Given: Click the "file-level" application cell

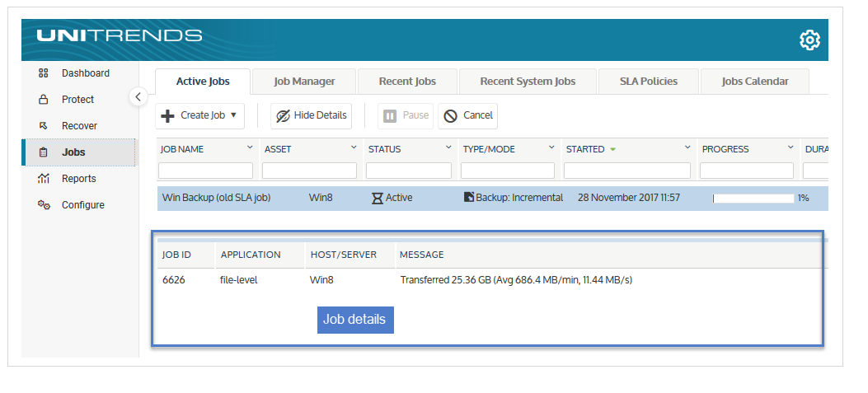Looking at the screenshot, I should 238,280.
